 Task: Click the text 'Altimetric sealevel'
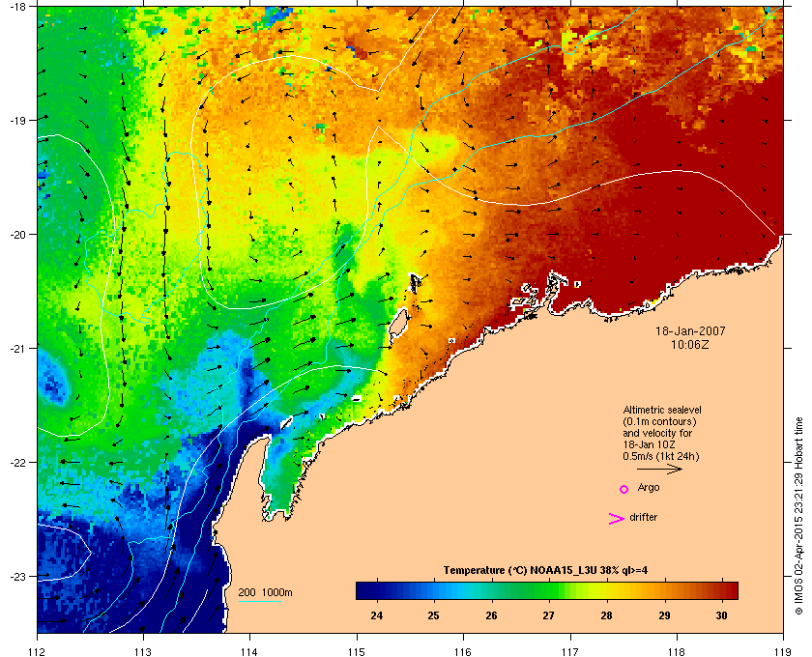662,410
